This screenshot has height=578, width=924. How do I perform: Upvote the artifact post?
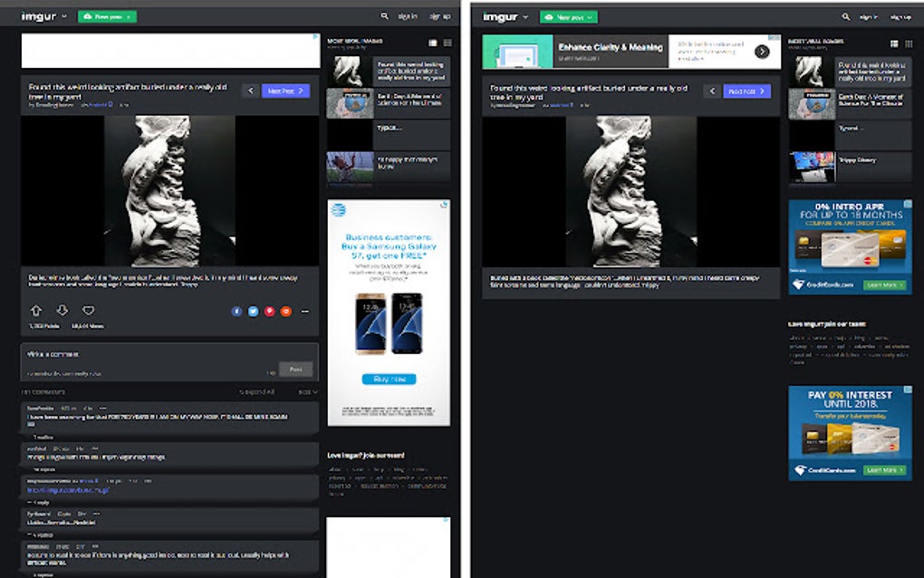[36, 310]
